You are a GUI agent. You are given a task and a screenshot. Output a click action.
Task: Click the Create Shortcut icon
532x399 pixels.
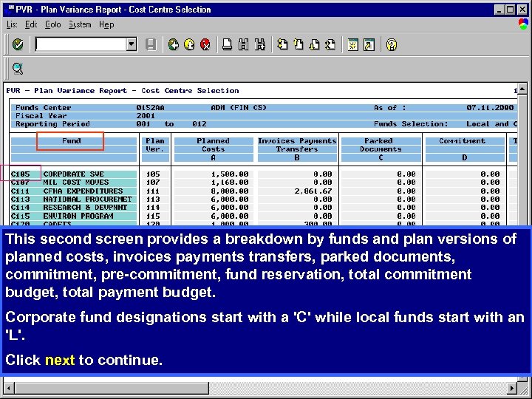point(369,44)
